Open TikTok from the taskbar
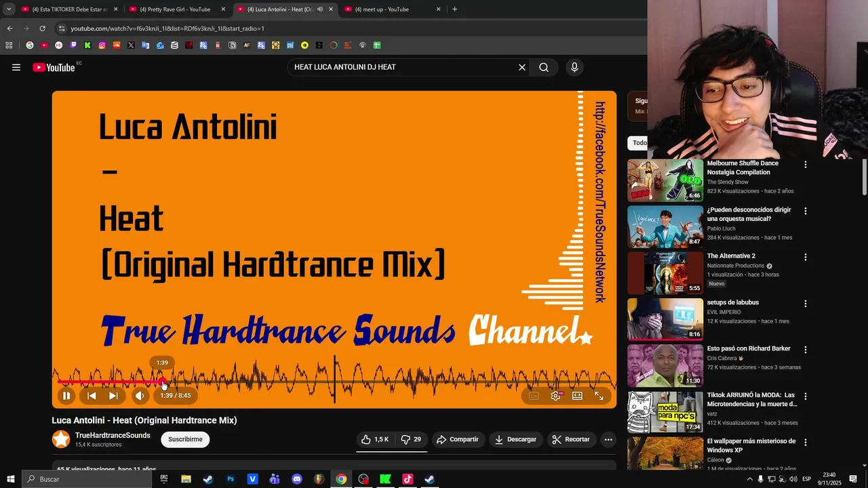This screenshot has height=488, width=868. [x=408, y=479]
